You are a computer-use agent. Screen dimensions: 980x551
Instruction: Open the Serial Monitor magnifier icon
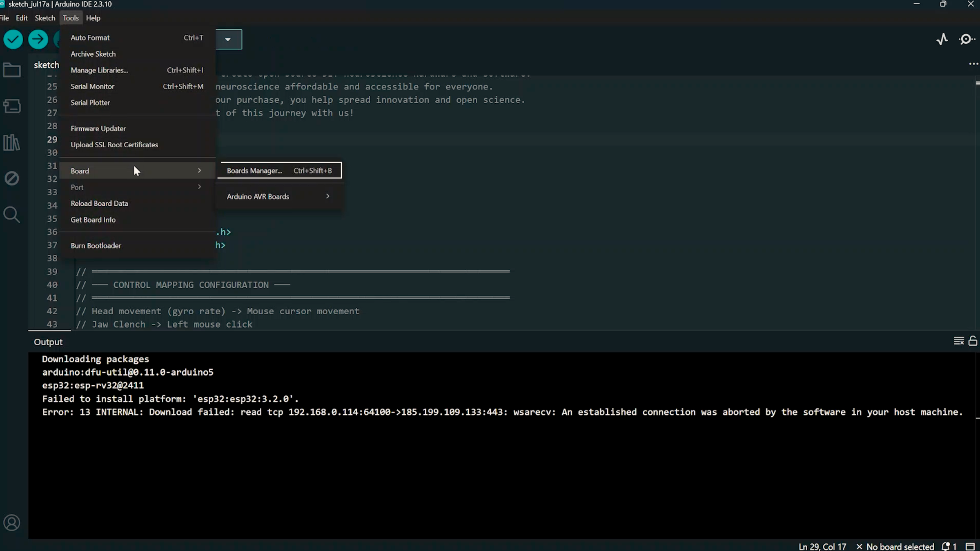point(967,39)
